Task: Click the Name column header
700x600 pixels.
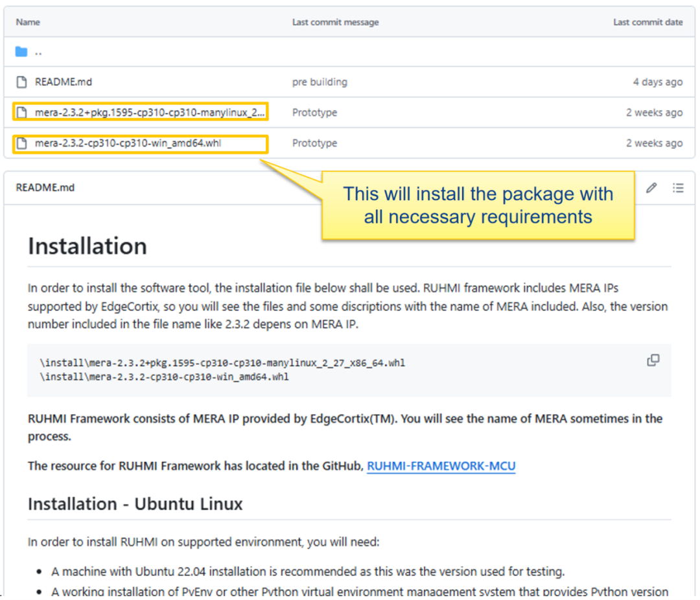Action: tap(28, 22)
